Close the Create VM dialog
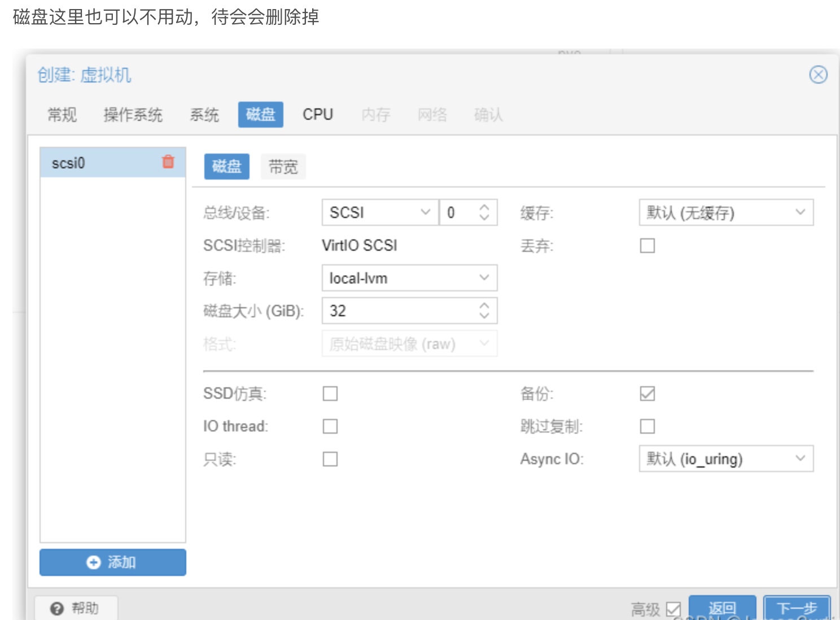The width and height of the screenshot is (840, 620). [818, 75]
